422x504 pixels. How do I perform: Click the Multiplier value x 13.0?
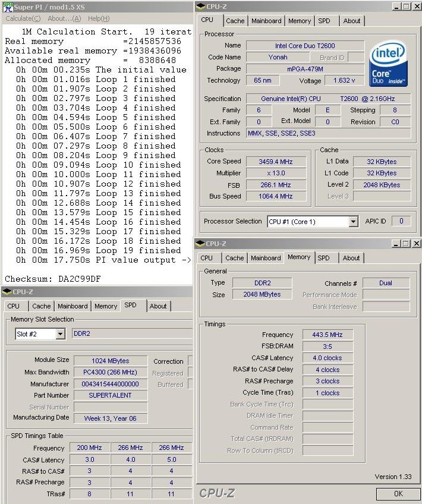pyautogui.click(x=276, y=174)
